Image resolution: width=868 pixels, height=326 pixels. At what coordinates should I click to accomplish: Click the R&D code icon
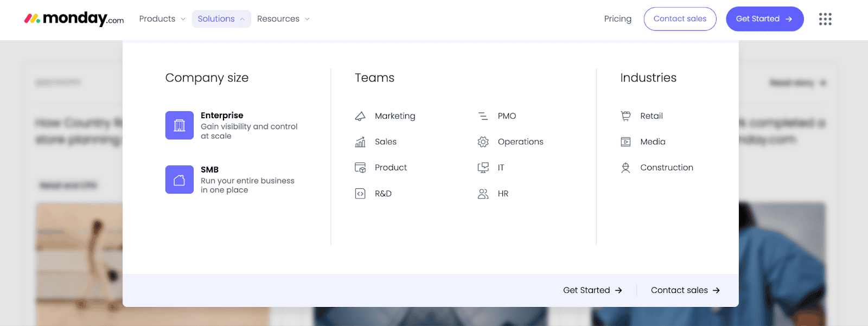(x=360, y=194)
